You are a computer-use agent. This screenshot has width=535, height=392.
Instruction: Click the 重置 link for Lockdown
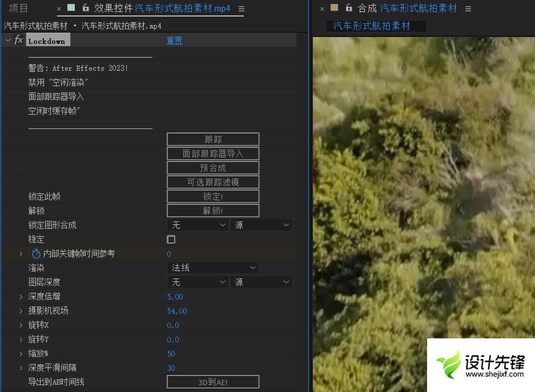(174, 41)
